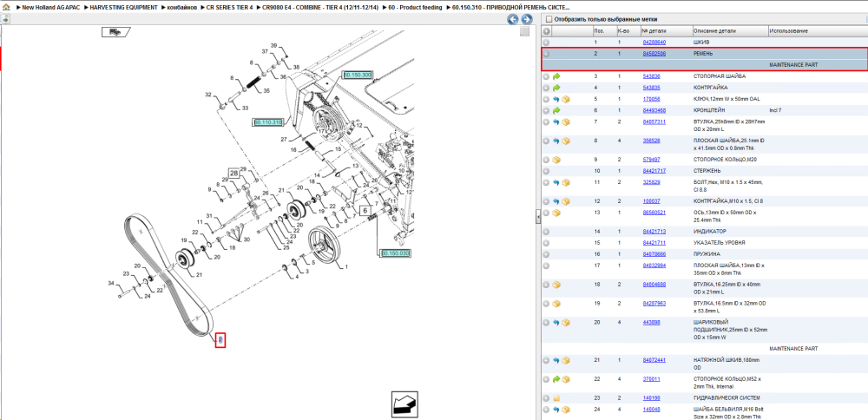
Task: Click blue arrow icon for ШАРИКОВЫЙ ПОДШИПНИК row
Action: (556, 322)
